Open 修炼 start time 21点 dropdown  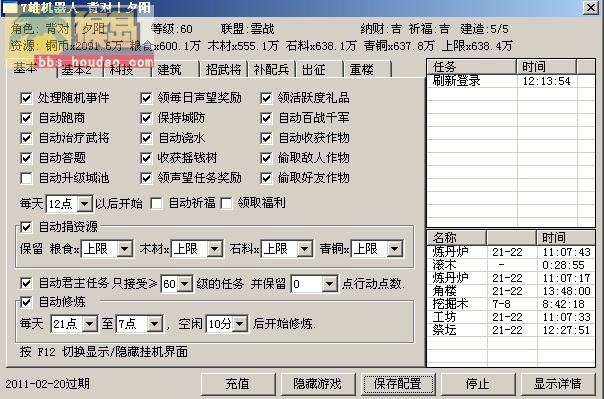click(x=90, y=324)
